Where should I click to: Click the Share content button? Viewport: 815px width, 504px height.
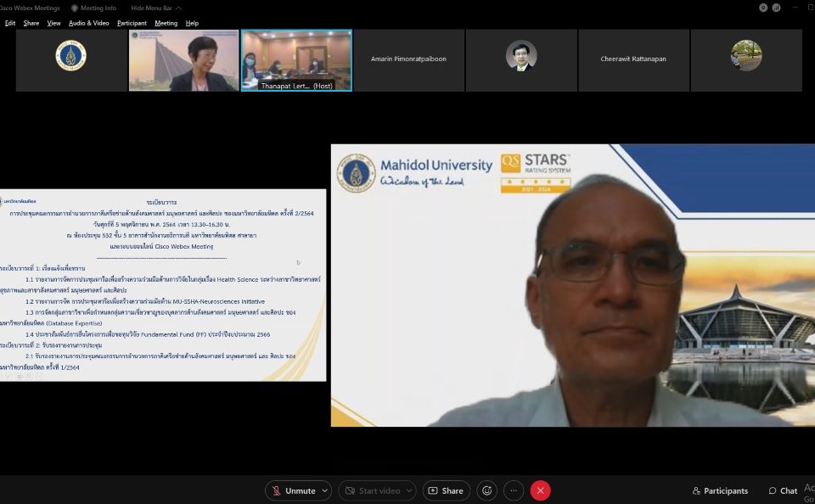(446, 490)
